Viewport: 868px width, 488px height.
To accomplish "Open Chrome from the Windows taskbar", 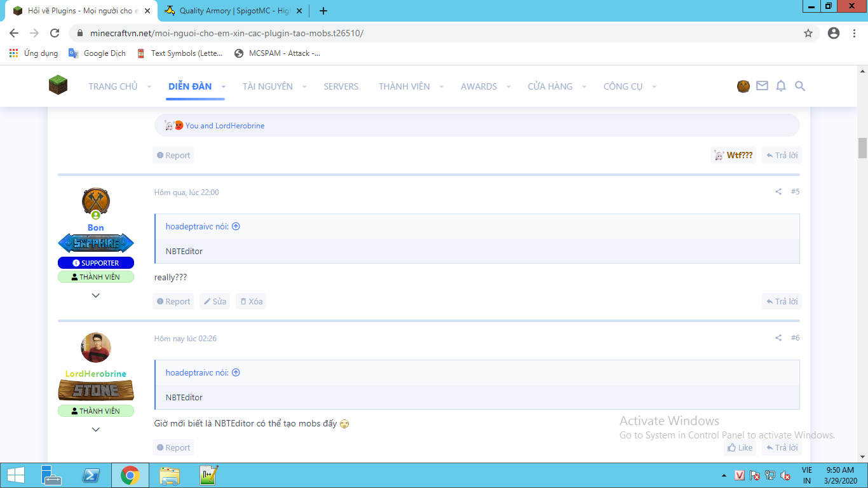I will click(130, 475).
